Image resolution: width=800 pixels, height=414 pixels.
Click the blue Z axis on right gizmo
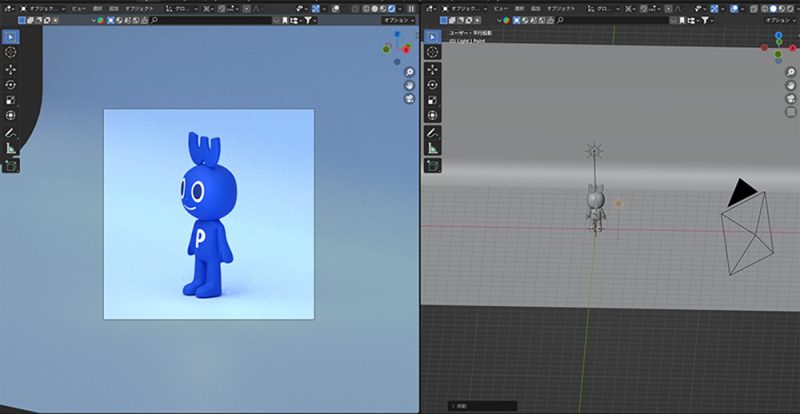coord(779,35)
